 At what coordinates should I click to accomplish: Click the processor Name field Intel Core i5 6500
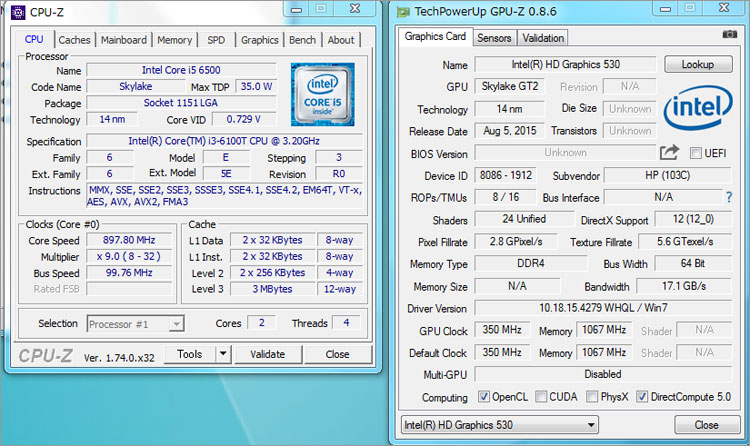[x=181, y=70]
